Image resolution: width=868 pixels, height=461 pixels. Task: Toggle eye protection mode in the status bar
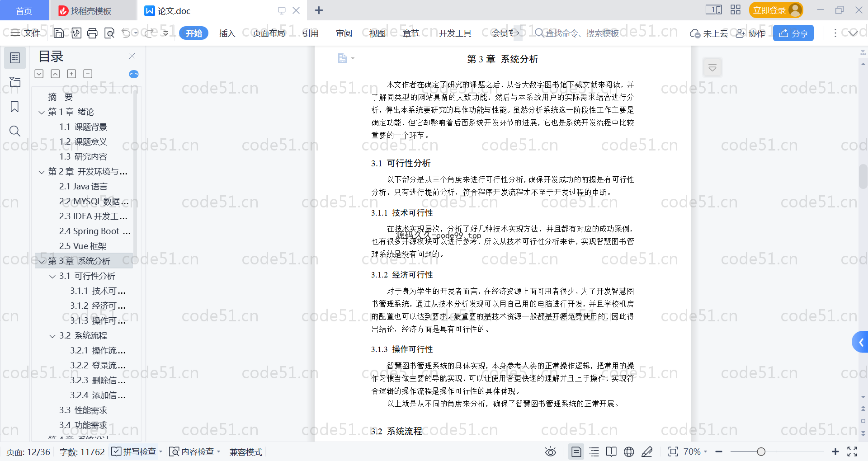pyautogui.click(x=550, y=452)
